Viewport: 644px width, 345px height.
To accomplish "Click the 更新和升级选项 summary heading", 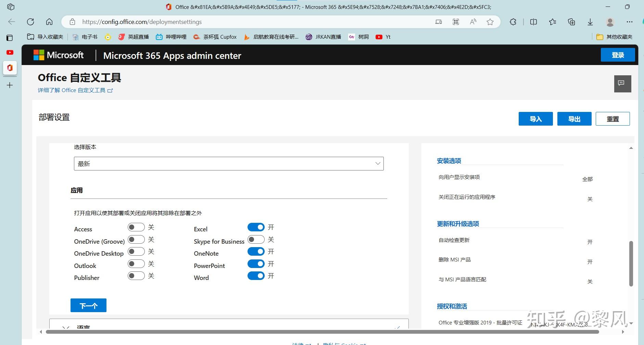I will coord(458,224).
